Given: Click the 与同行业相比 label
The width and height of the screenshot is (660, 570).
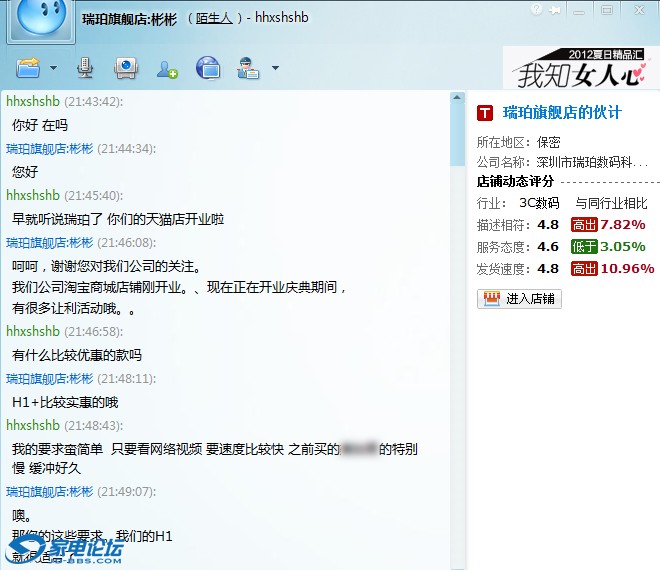Looking at the screenshot, I should (611, 203).
